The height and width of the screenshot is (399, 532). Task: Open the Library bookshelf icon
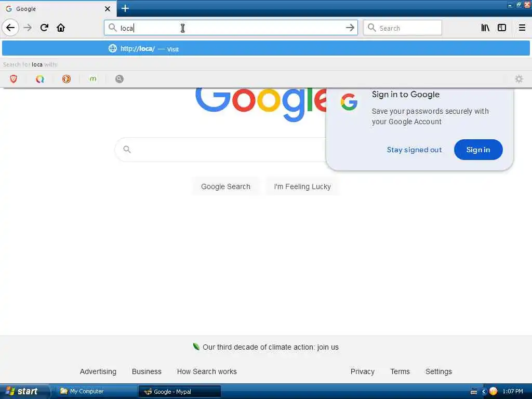pyautogui.click(x=485, y=28)
